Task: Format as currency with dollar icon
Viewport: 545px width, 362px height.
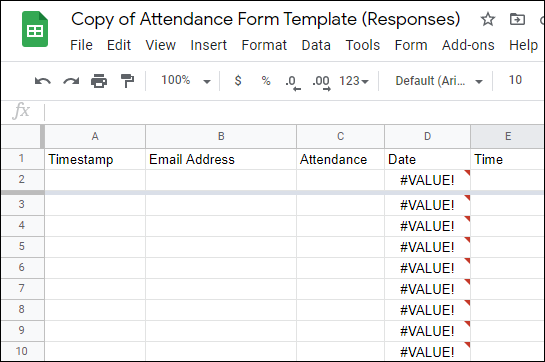Action: pyautogui.click(x=238, y=81)
